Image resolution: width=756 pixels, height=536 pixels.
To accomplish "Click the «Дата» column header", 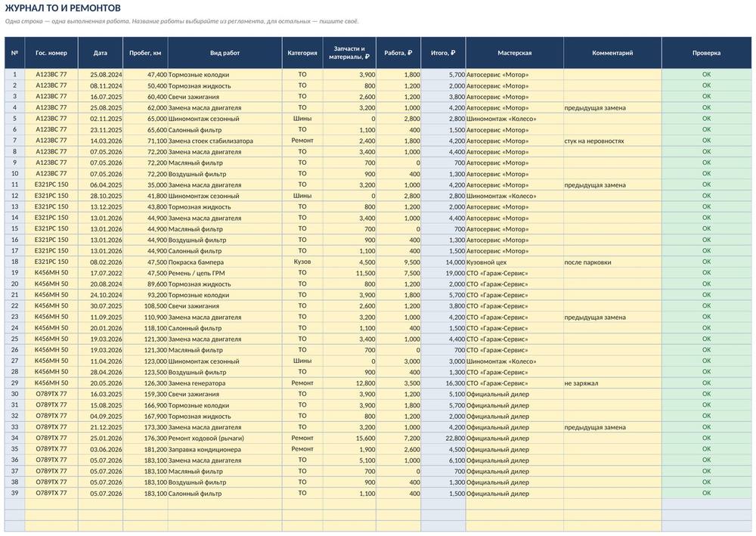I will coord(101,53).
